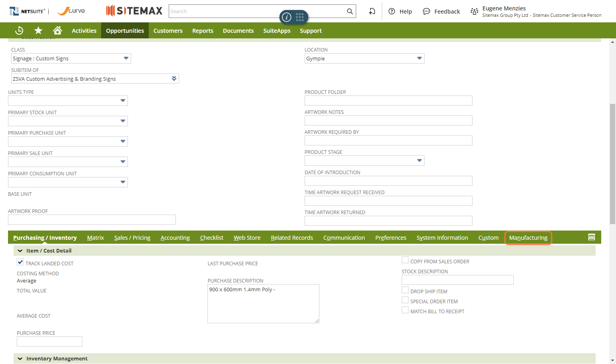The width and height of the screenshot is (616, 364).
Task: Collapse the Inventory Management section
Action: pyautogui.click(x=20, y=359)
